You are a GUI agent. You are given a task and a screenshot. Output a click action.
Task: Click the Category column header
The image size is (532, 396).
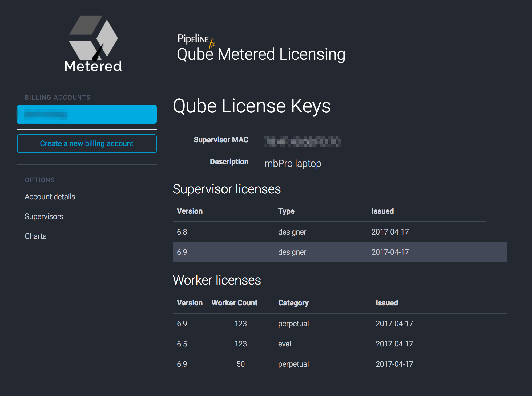tap(293, 303)
